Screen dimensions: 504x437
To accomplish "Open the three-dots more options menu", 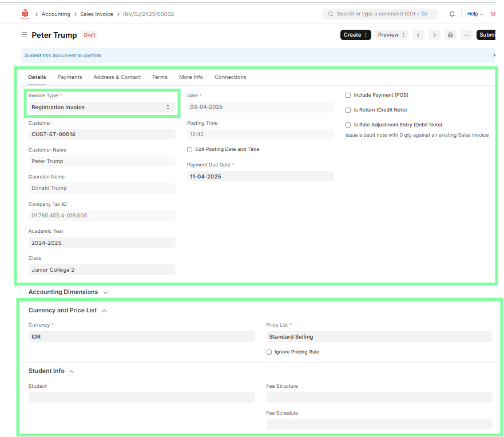I will pos(466,35).
